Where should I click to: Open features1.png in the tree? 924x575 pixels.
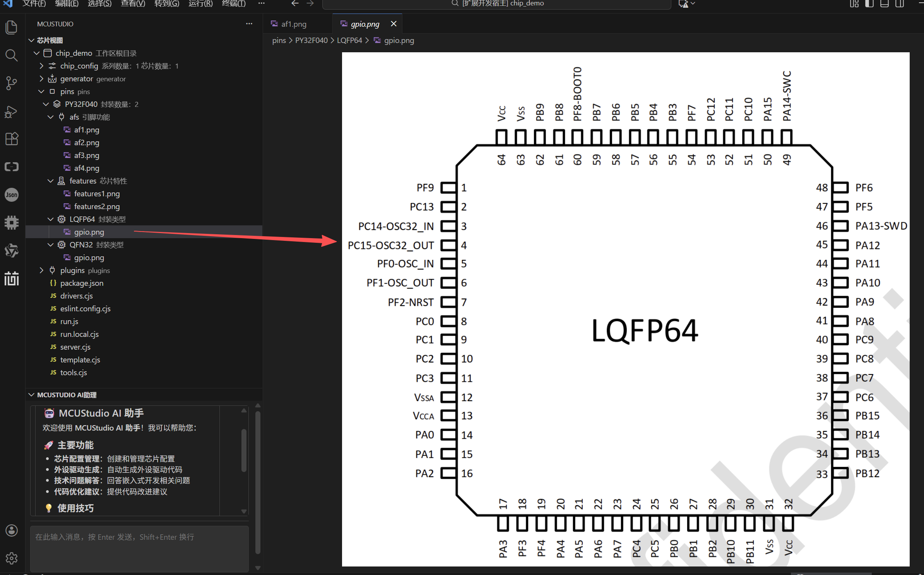[x=97, y=194]
